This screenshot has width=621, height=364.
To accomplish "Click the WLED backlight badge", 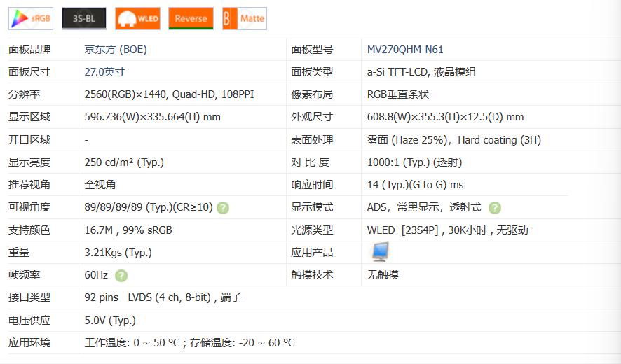I will pos(137,19).
